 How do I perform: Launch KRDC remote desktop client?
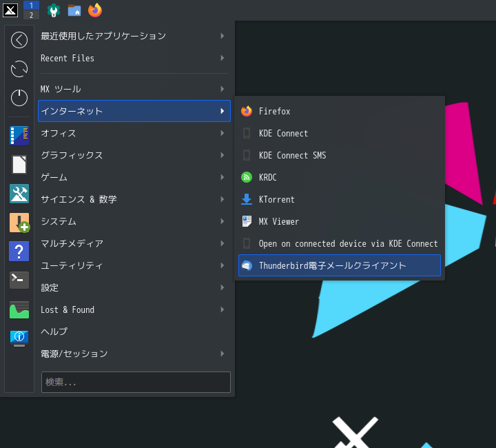click(340, 178)
